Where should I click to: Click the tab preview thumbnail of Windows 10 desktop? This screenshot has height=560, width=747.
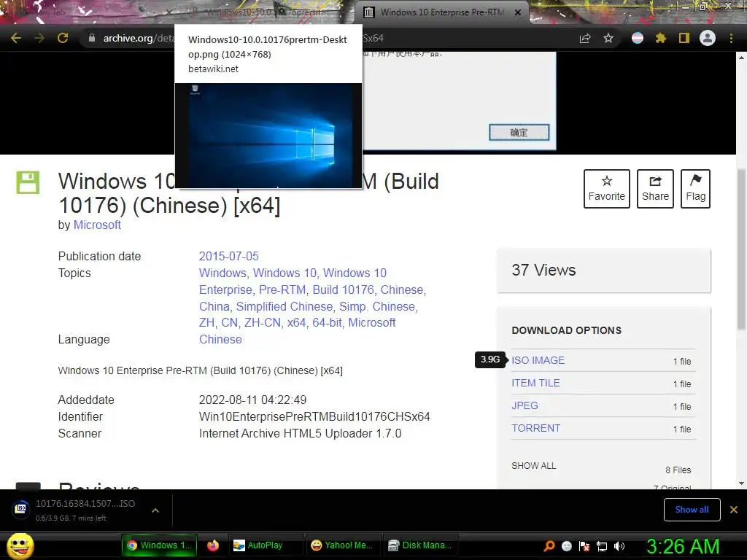point(268,135)
